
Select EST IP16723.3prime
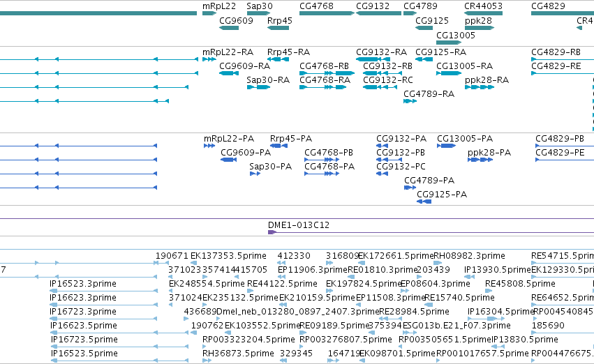pos(83,312)
